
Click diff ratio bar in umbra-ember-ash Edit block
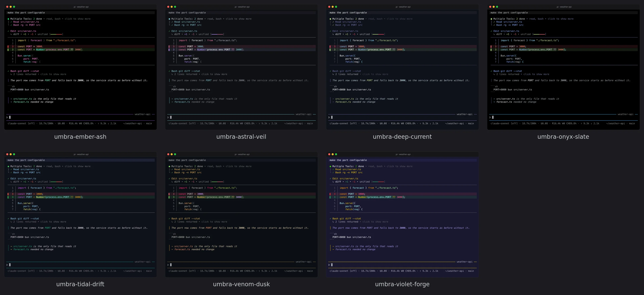pos(56,34)
